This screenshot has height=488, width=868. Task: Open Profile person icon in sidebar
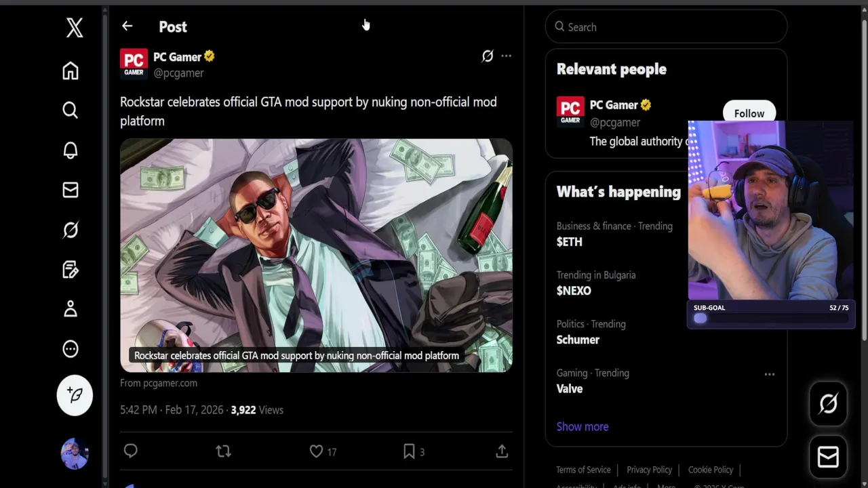[x=71, y=309]
